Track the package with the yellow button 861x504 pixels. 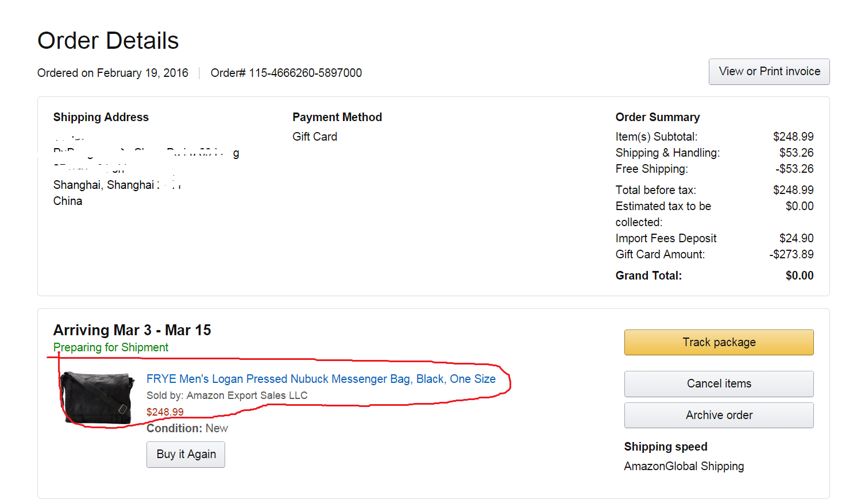pyautogui.click(x=719, y=342)
